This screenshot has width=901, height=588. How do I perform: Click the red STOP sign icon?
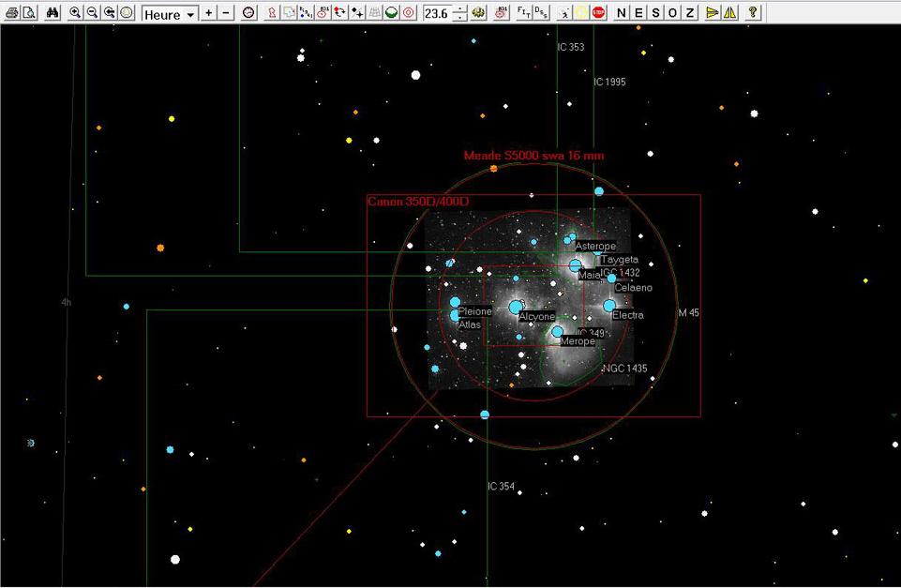tap(598, 12)
